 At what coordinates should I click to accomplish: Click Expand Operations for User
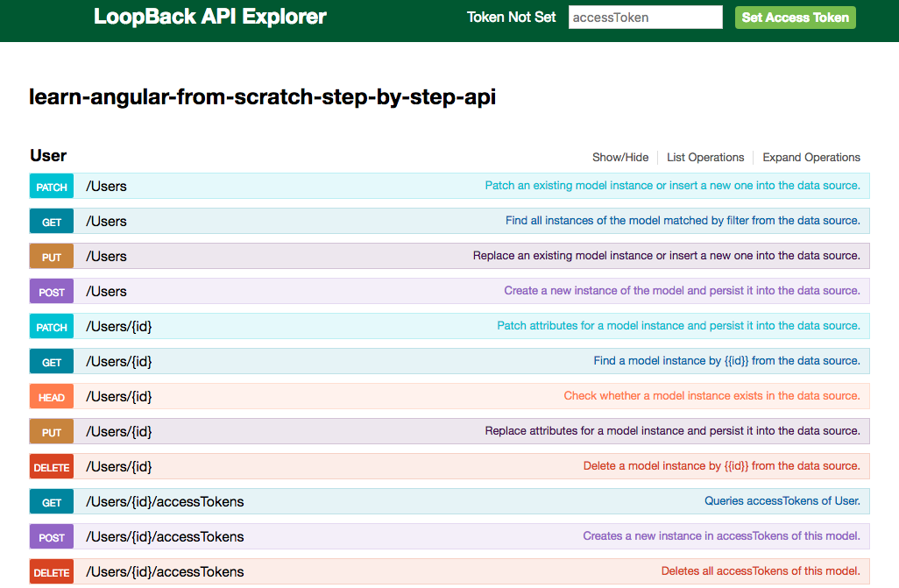[x=811, y=157]
